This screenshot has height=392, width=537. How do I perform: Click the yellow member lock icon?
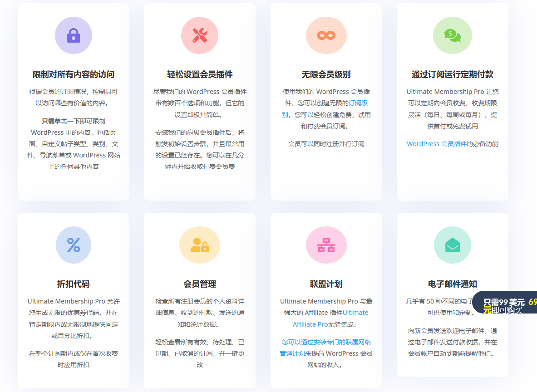pyautogui.click(x=200, y=245)
